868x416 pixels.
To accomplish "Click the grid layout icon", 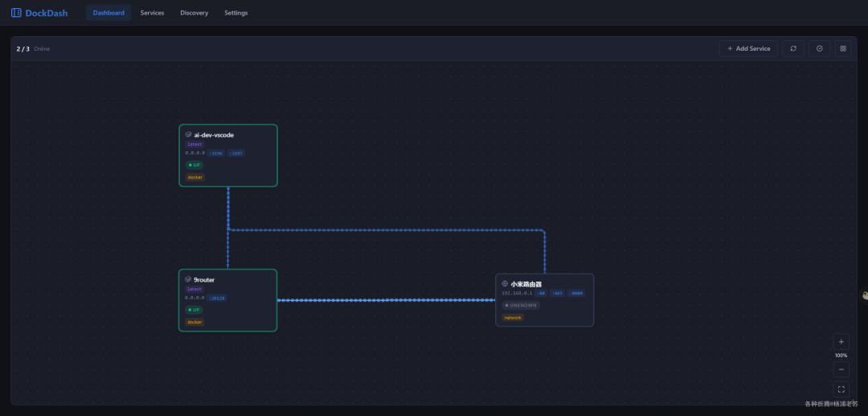I will 843,49.
